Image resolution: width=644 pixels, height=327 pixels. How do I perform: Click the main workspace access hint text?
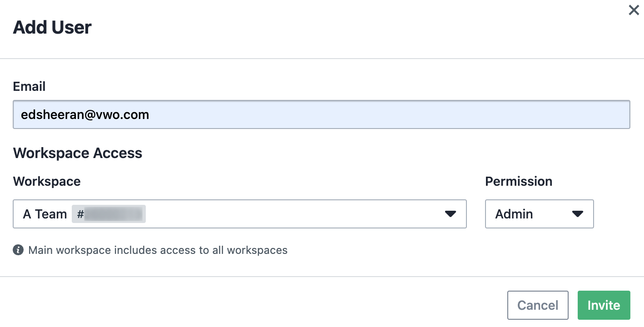158,250
